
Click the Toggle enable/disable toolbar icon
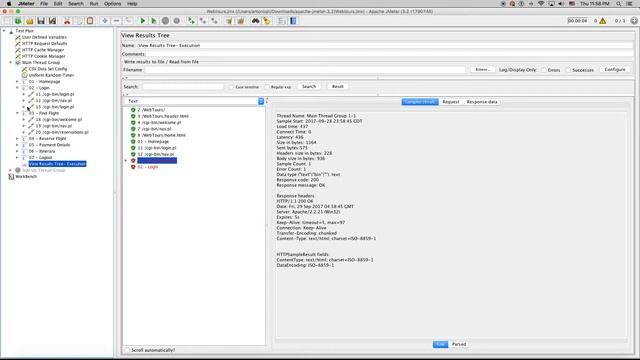coord(128,21)
